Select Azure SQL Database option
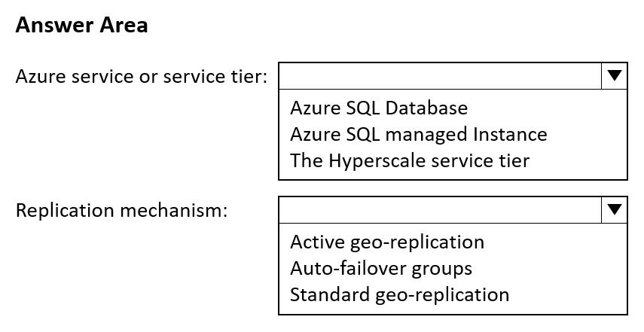 [379, 108]
